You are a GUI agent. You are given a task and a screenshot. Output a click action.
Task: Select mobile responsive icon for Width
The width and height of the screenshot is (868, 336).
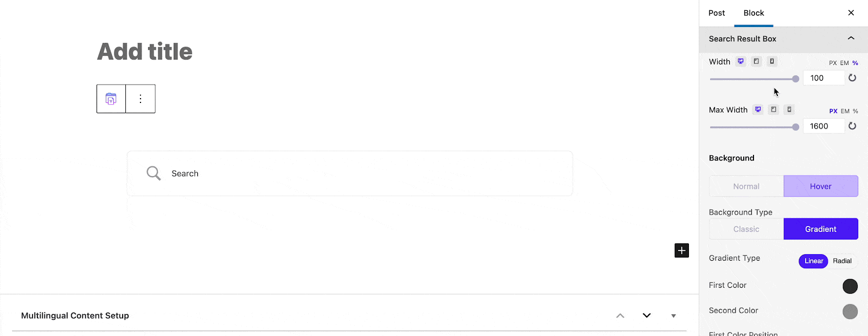[771, 61]
